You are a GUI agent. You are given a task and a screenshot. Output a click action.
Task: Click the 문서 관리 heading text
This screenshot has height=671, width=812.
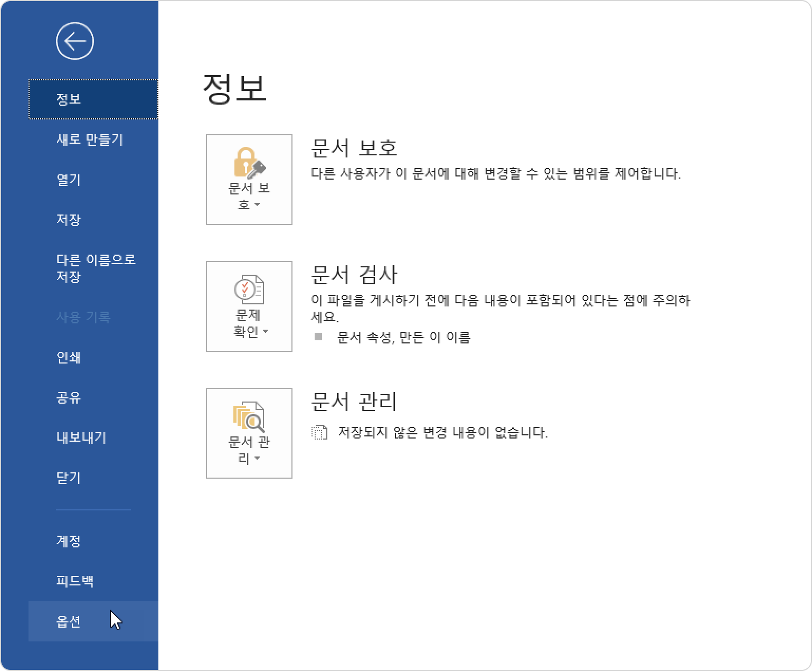pyautogui.click(x=354, y=402)
